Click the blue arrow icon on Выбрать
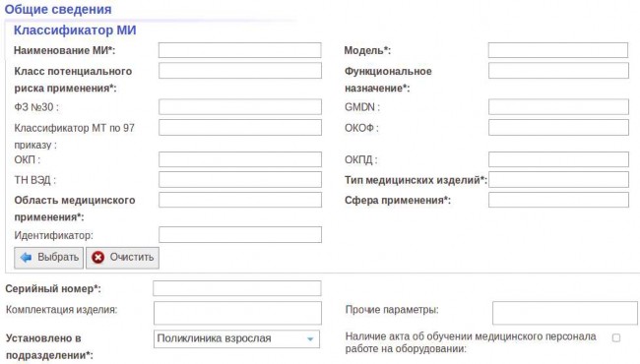Image resolution: width=640 pixels, height=364 pixels. coord(27,258)
